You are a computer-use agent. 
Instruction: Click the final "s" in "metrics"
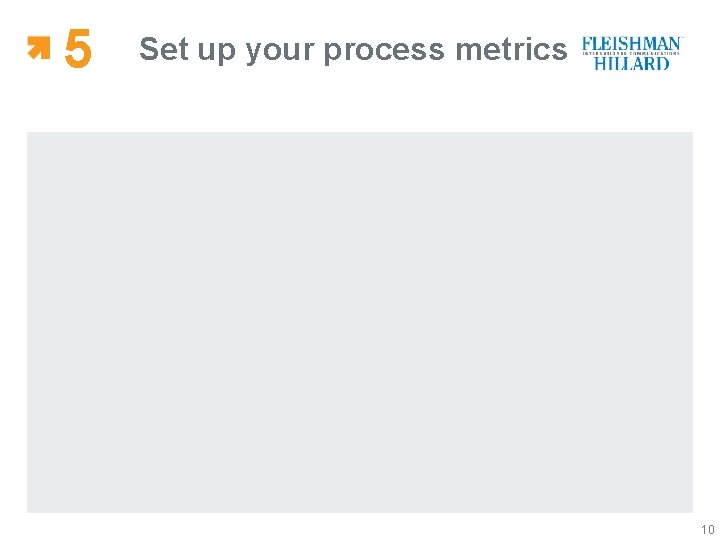pos(559,49)
